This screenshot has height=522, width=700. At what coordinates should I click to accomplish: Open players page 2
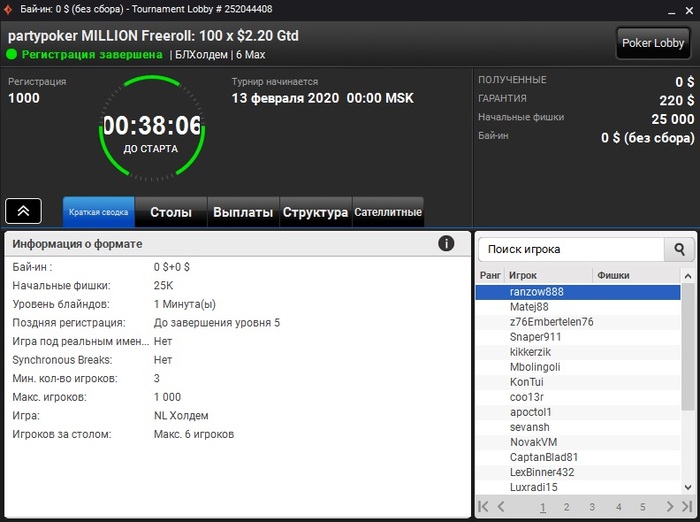(x=567, y=507)
